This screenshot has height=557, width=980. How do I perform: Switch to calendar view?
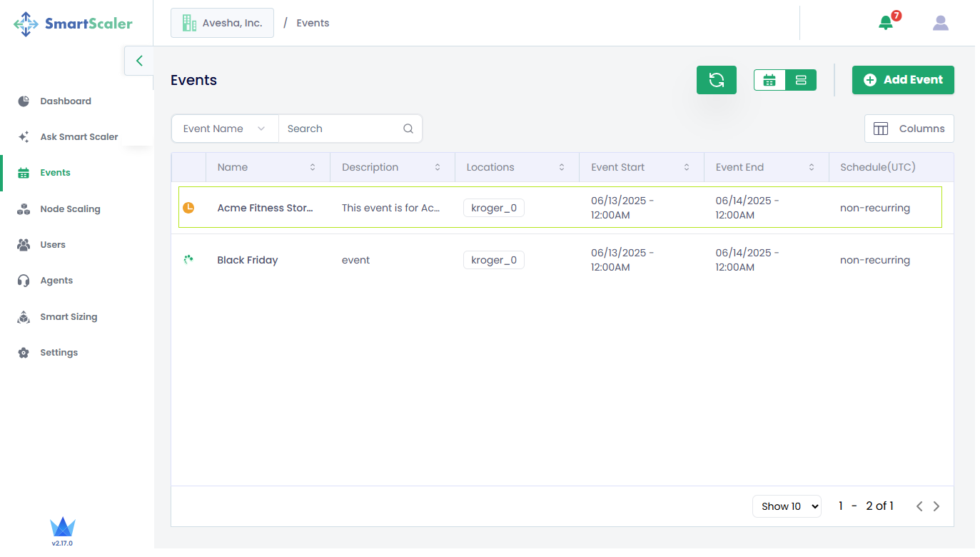tap(769, 80)
